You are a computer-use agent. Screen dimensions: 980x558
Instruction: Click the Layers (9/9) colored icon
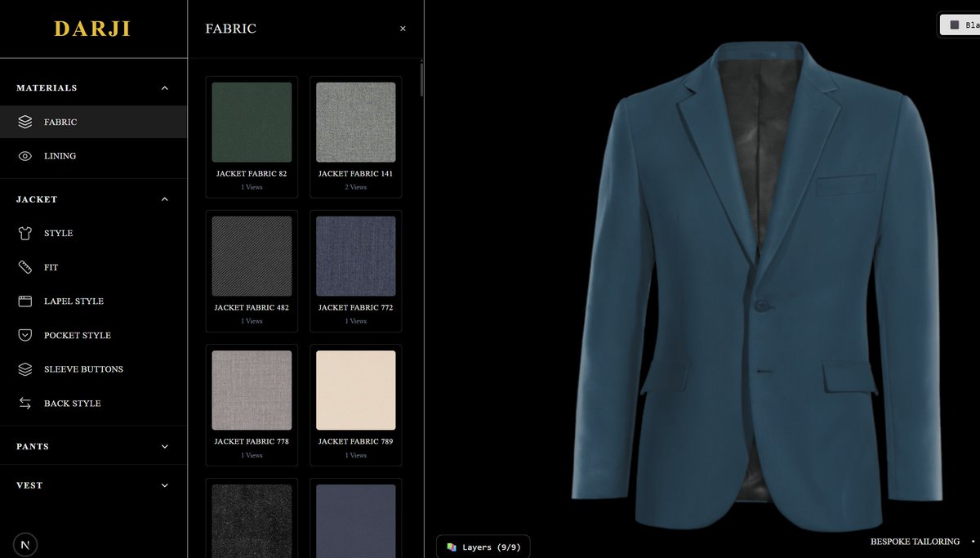point(452,547)
